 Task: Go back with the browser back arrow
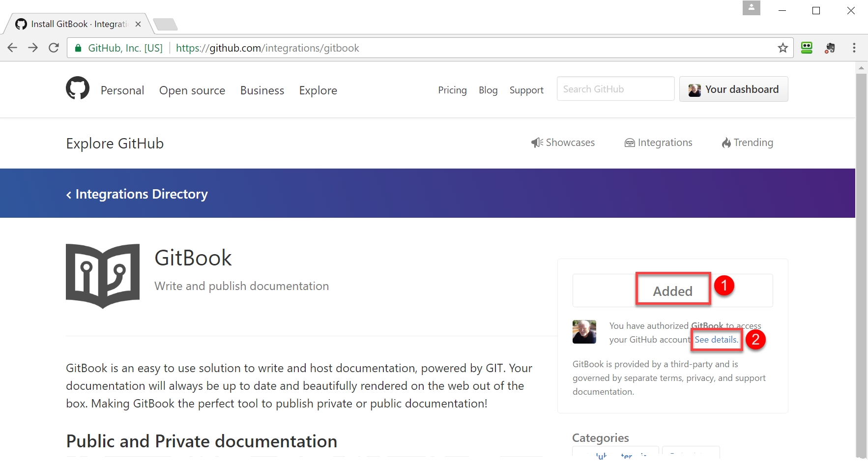click(x=13, y=48)
